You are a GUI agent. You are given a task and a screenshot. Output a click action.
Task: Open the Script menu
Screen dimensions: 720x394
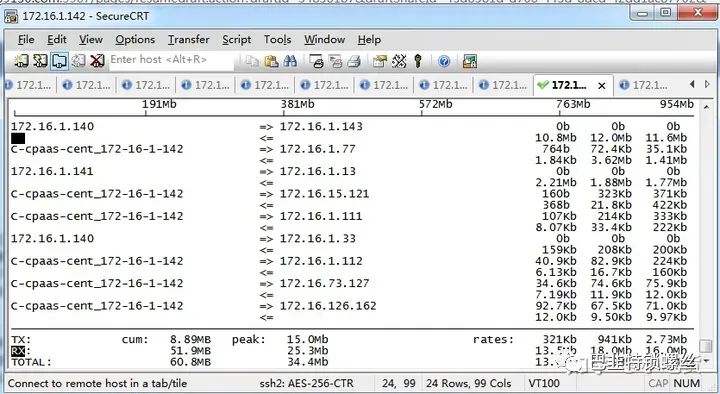[x=236, y=39]
